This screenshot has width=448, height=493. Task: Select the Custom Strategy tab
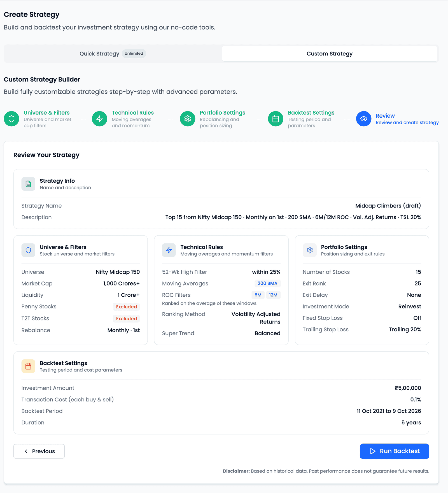(330, 54)
